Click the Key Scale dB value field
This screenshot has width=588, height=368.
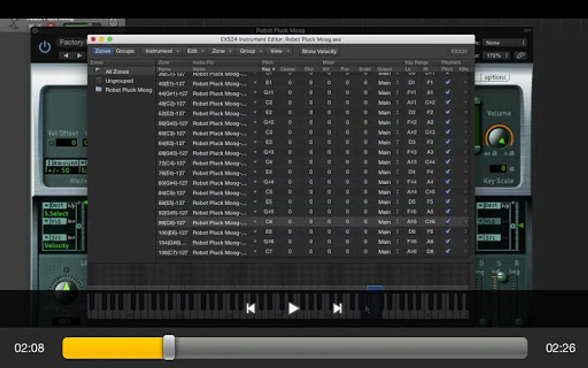[498, 168]
